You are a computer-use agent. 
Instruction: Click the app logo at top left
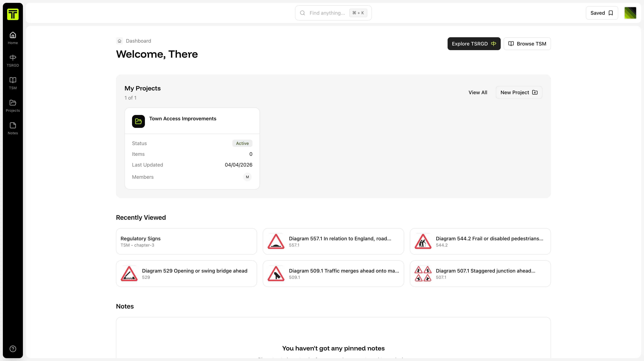[x=13, y=14]
